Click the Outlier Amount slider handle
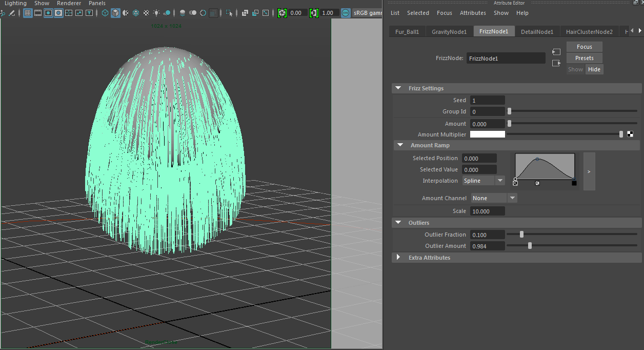 pos(530,246)
